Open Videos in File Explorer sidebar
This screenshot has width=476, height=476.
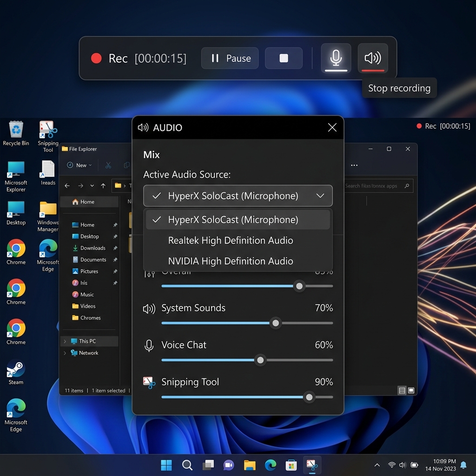tap(88, 306)
